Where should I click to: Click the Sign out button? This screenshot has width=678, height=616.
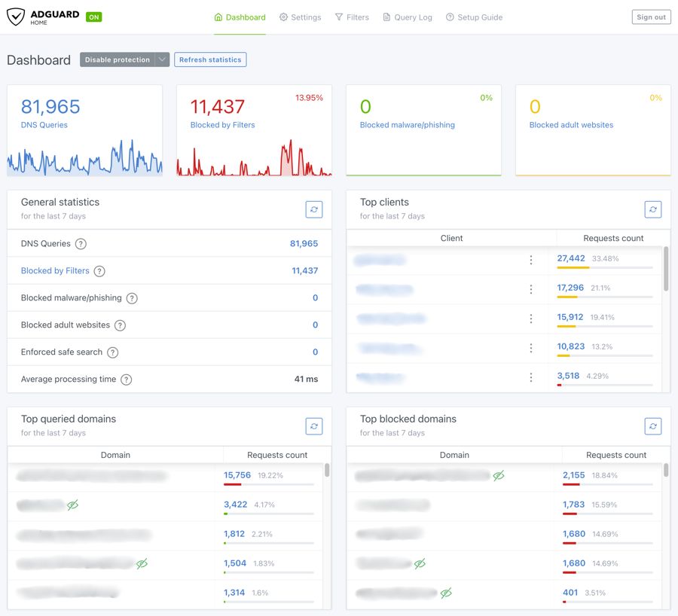point(651,17)
